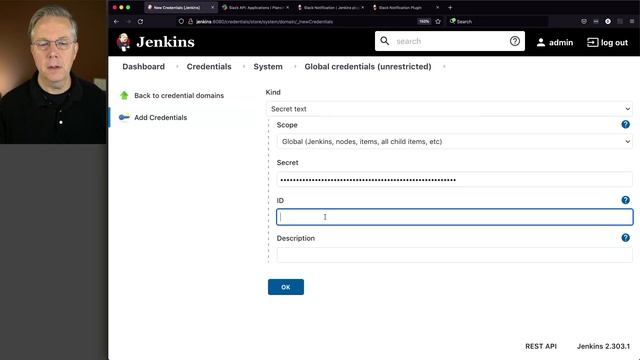Click browser forward arrow

coord(128,21)
